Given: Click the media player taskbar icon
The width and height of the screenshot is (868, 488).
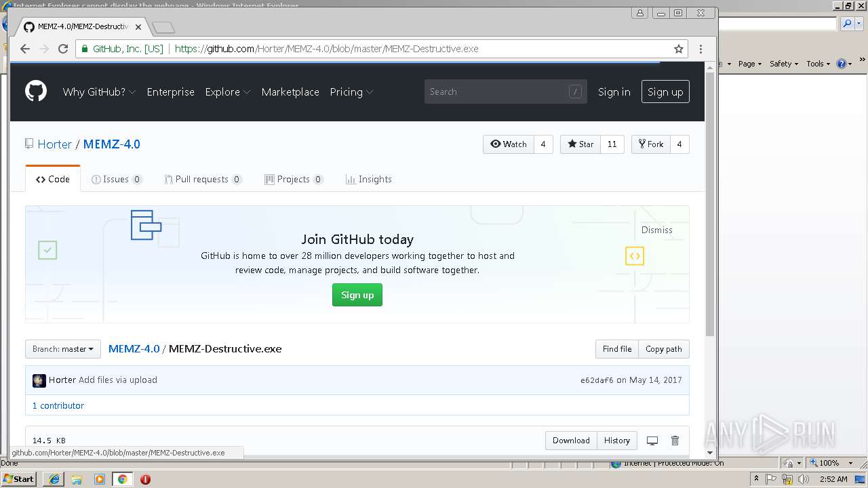Looking at the screenshot, I should 100,479.
